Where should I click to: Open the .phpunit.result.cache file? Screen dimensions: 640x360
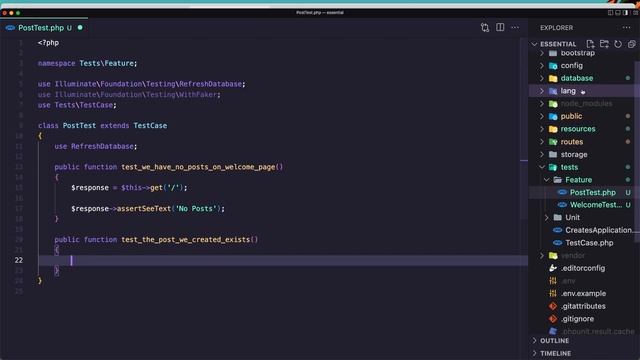point(598,331)
